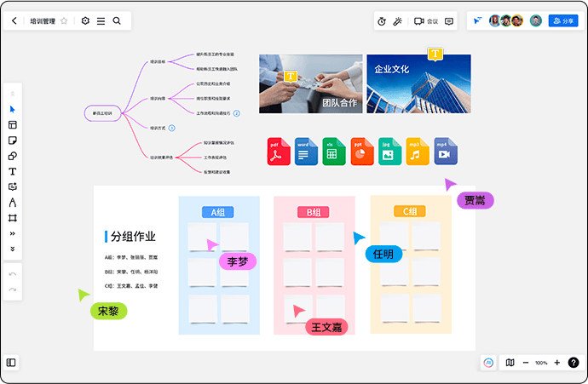Image resolution: width=588 pixels, height=384 pixels.
Task: Open search in the top bar
Action: tap(117, 21)
